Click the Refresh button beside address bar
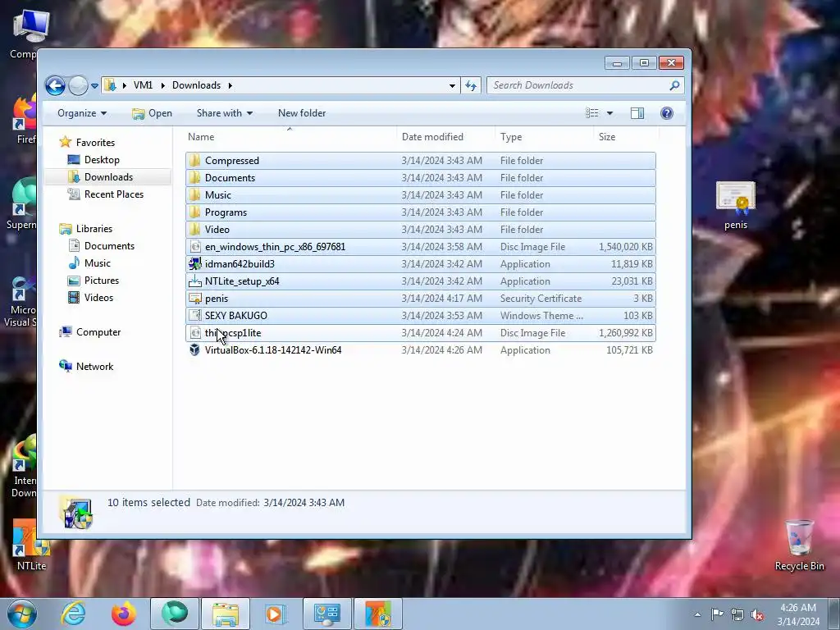 [x=471, y=85]
